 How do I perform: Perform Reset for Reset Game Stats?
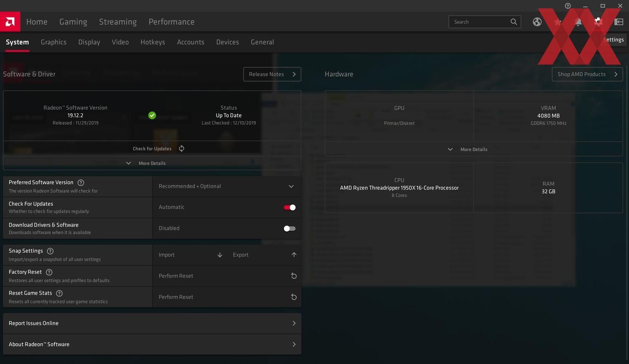coord(176,297)
